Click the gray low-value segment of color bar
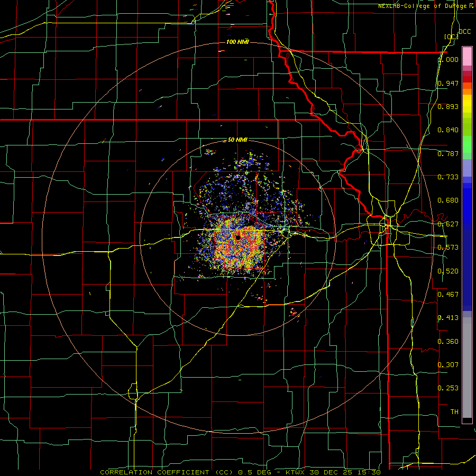This screenshot has width=476, height=476. (x=467, y=368)
